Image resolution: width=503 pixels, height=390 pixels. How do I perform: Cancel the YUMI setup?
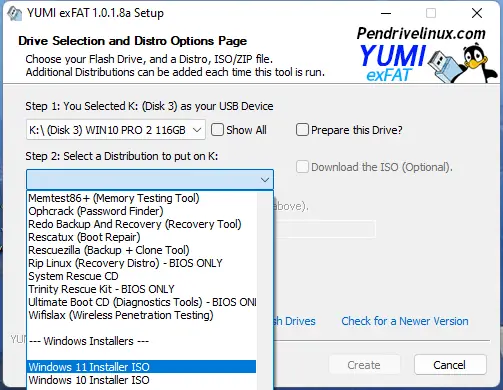[x=450, y=365]
